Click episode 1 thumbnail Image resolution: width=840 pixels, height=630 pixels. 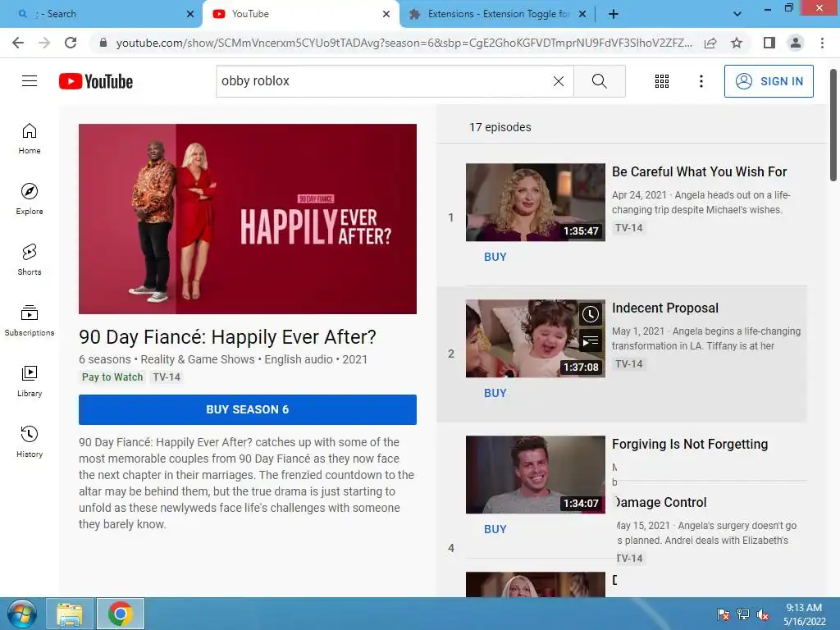536,203
